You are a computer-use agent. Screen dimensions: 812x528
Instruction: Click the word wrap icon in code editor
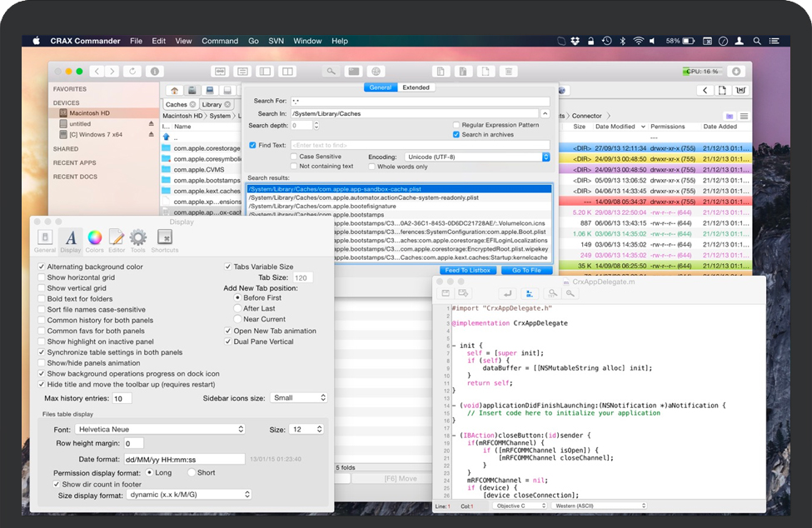(506, 293)
